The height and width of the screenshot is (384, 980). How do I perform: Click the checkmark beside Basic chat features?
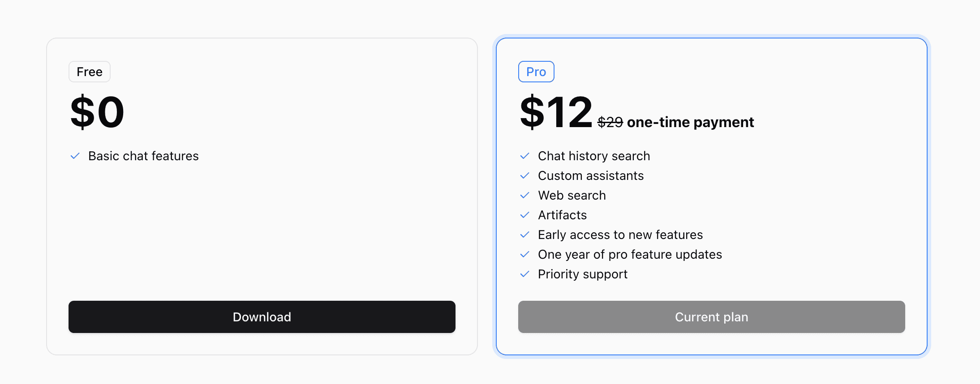[x=75, y=156]
